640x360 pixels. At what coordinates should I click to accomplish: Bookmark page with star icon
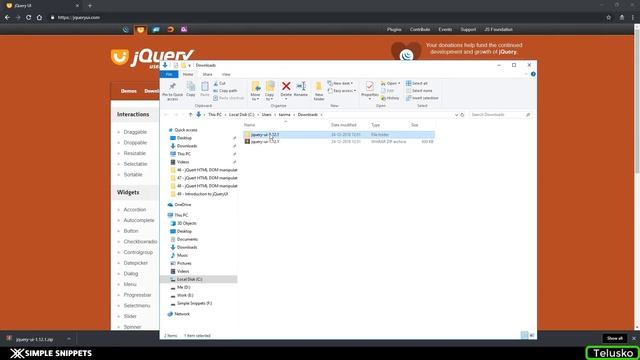click(609, 18)
